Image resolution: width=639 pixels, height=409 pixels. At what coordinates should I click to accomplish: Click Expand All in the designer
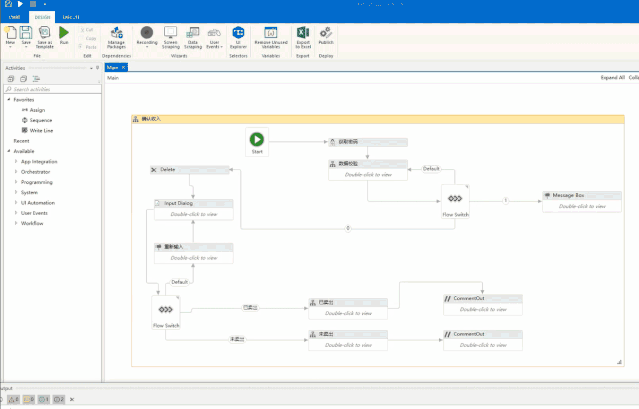click(612, 77)
